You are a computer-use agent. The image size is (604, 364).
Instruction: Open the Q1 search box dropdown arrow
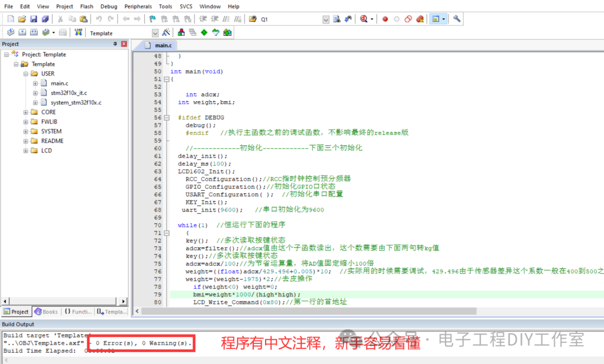tap(326, 20)
